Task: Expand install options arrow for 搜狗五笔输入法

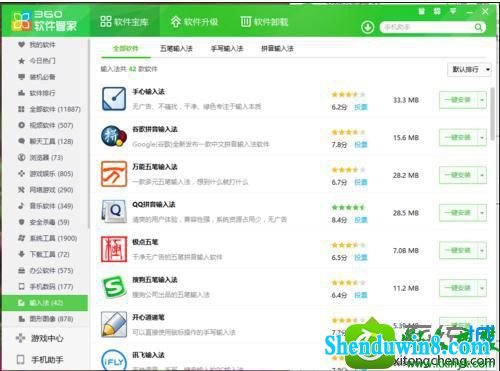Action: [x=482, y=288]
